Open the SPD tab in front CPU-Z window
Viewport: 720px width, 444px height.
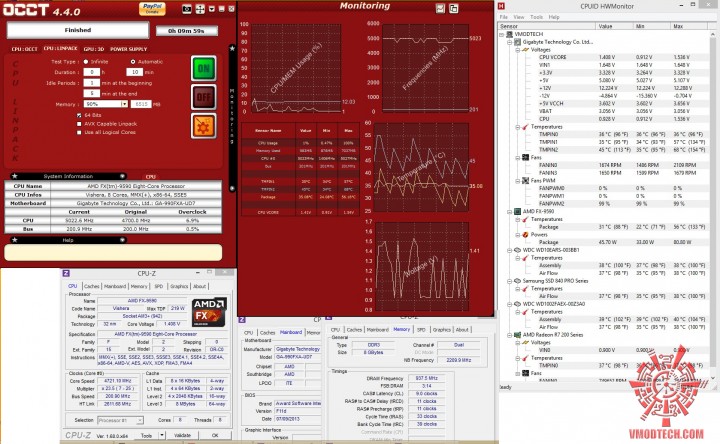pyautogui.click(x=159, y=286)
